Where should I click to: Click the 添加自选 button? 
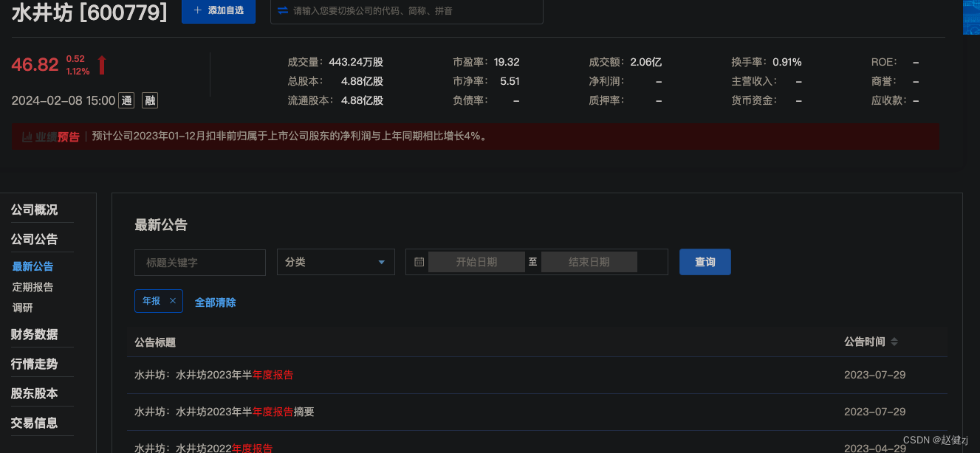(x=218, y=11)
